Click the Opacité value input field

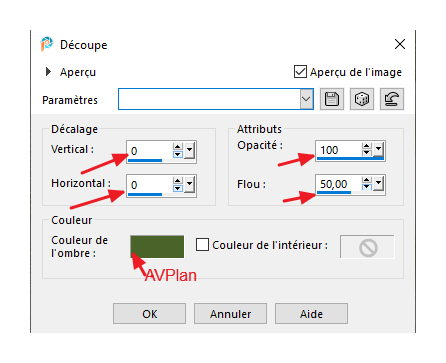(338, 150)
